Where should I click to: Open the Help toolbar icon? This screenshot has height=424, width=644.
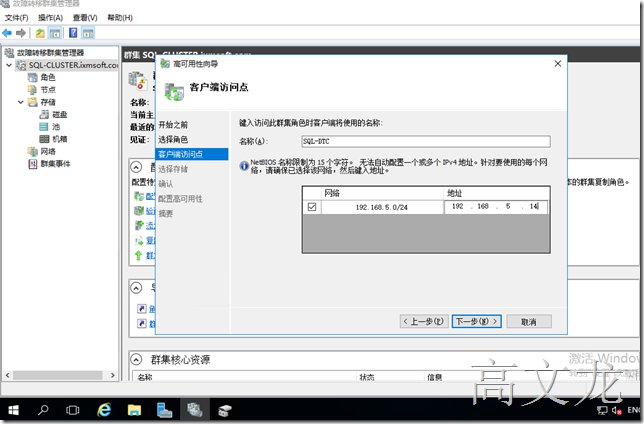[73, 33]
